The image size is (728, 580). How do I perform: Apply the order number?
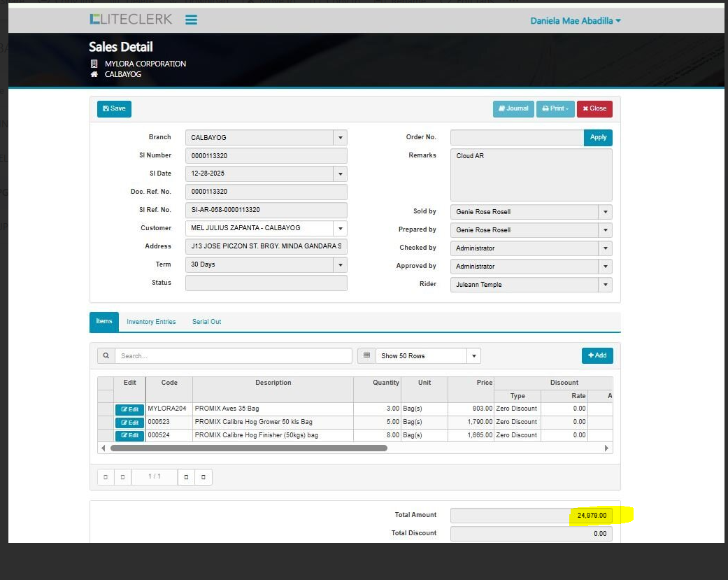[x=598, y=138]
